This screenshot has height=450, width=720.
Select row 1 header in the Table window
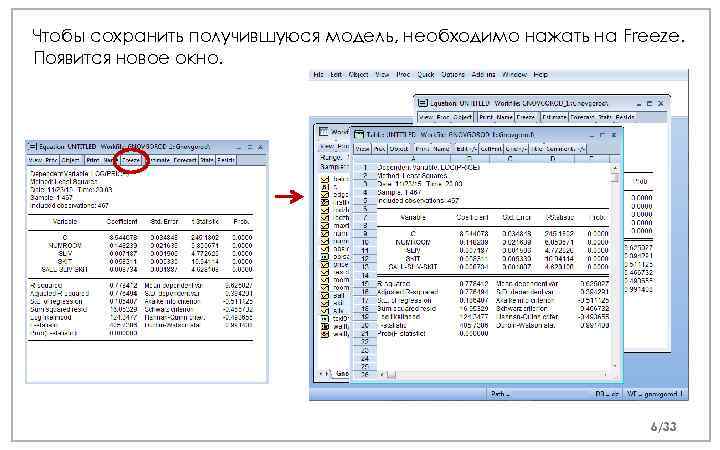[x=365, y=168]
